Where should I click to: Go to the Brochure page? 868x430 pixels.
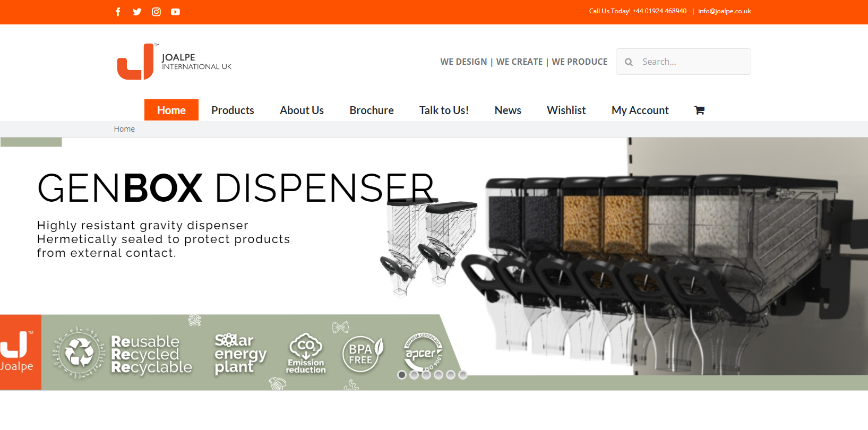point(372,110)
